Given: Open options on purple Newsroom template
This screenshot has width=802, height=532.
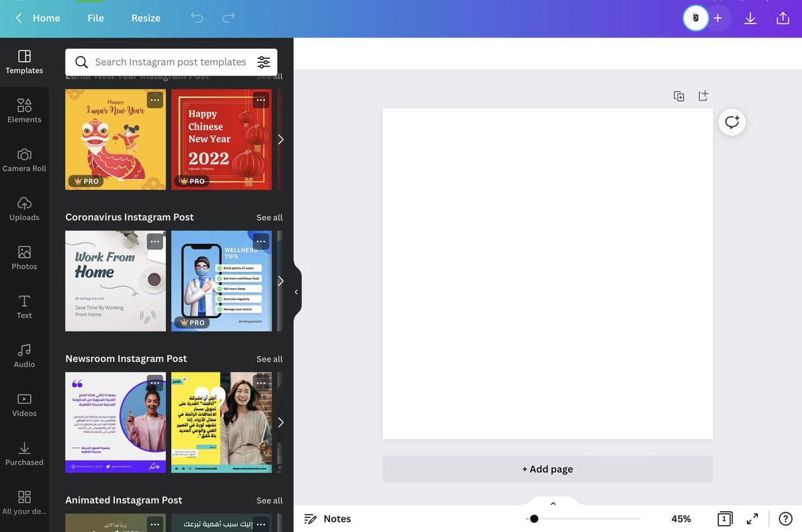Looking at the screenshot, I should click(x=155, y=384).
